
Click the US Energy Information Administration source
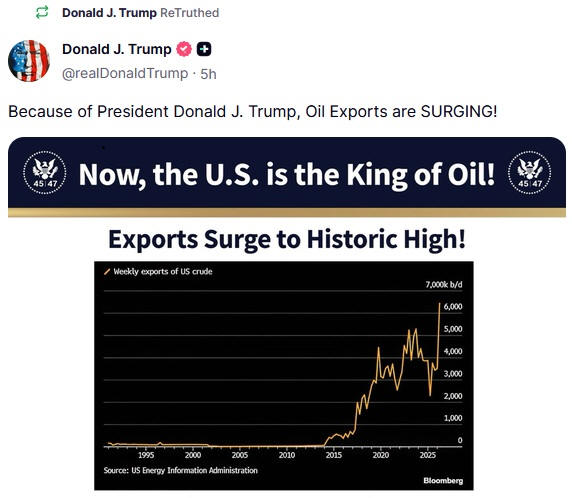point(181,470)
